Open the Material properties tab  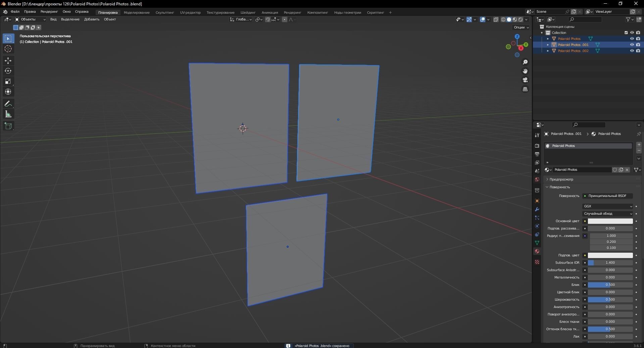[x=537, y=251]
